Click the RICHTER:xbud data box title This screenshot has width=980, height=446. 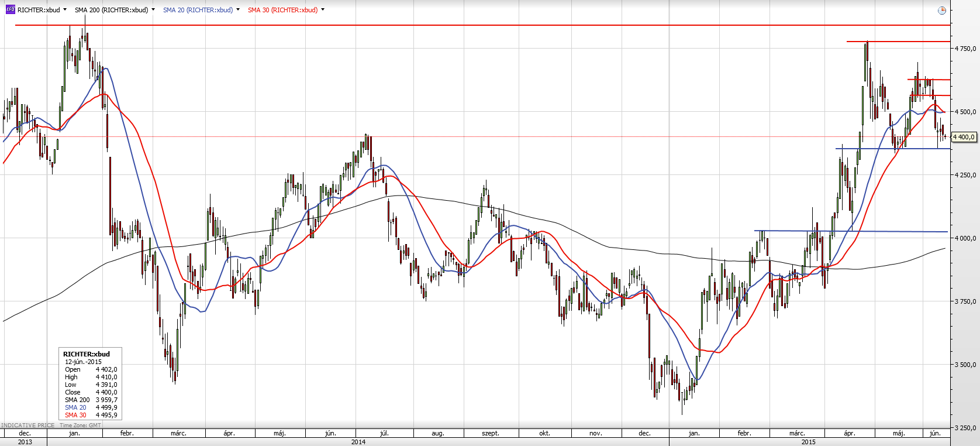pyautogui.click(x=87, y=354)
